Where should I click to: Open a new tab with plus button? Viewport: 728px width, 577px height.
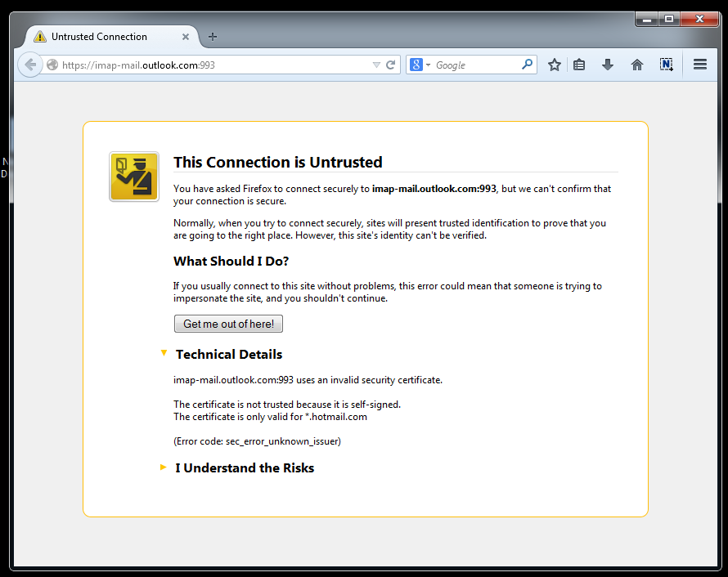click(213, 37)
